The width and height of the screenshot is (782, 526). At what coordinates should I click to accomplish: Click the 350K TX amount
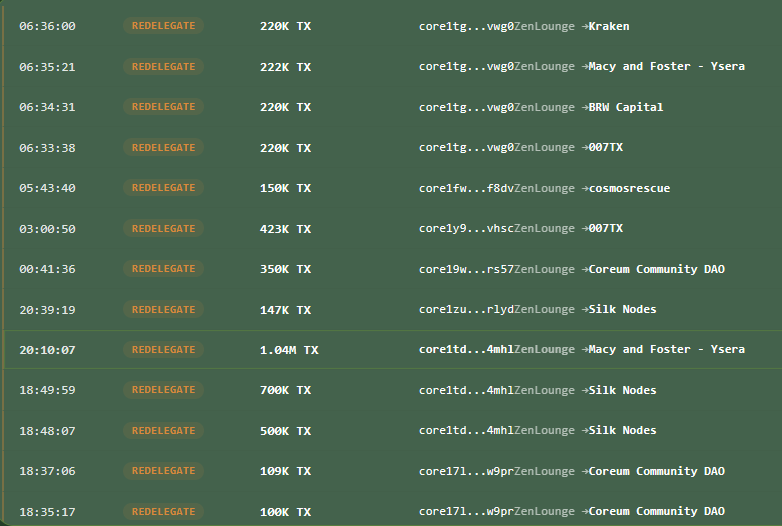285,269
